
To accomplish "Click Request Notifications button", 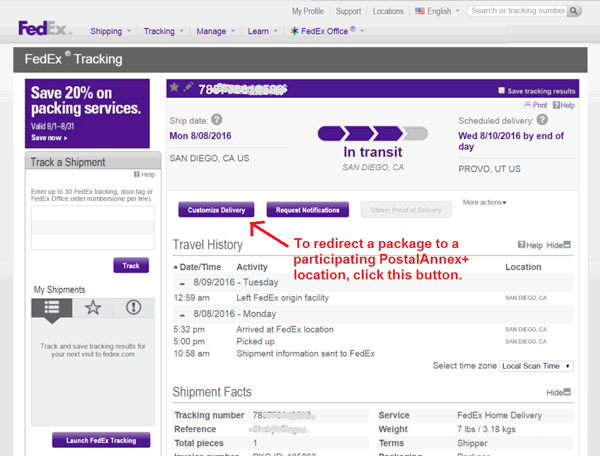I will click(x=308, y=210).
